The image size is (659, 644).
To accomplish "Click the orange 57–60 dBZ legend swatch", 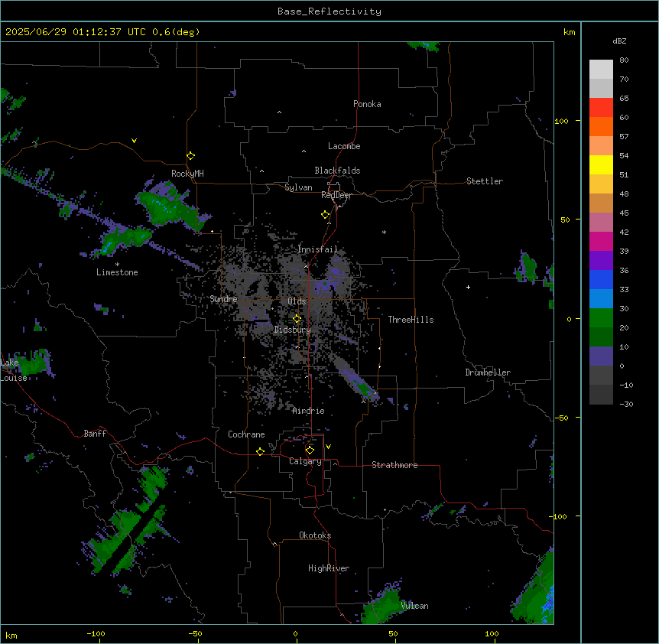I will pos(601,127).
